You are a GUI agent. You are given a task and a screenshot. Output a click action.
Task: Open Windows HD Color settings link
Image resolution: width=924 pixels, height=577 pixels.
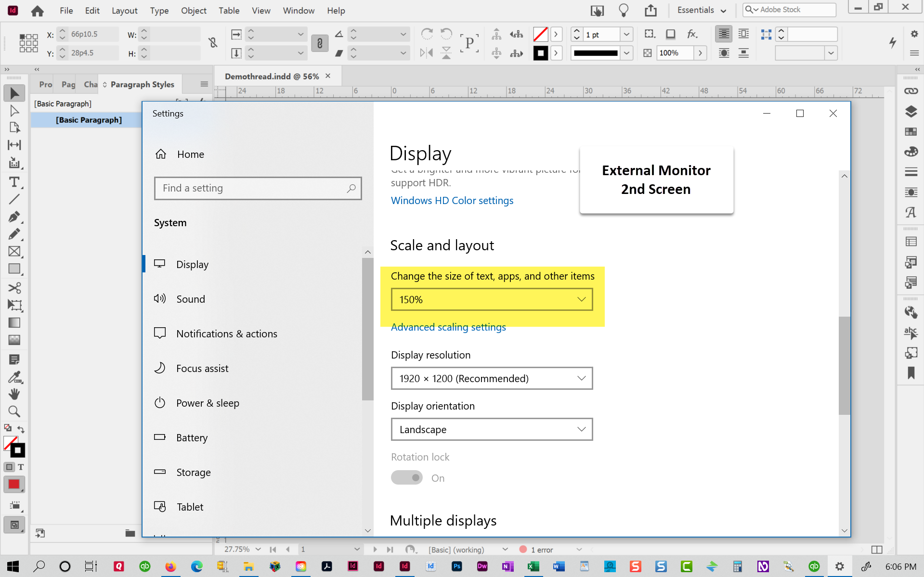(452, 200)
